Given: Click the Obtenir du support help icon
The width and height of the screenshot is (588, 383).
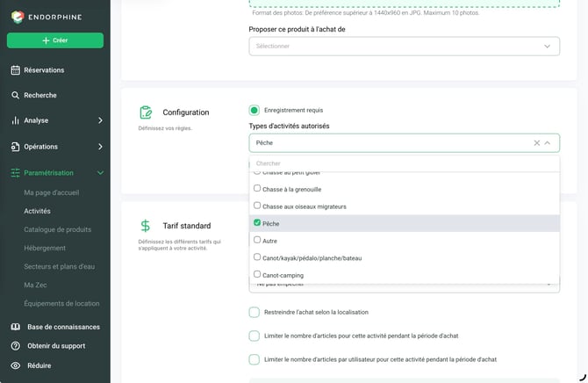Looking at the screenshot, I should coord(16,346).
